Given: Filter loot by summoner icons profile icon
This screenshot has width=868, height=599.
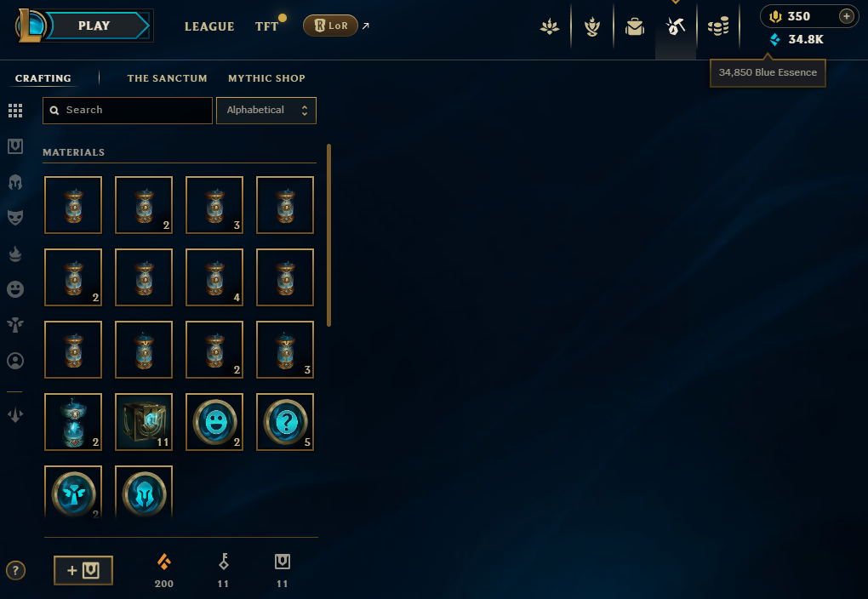Looking at the screenshot, I should (x=15, y=361).
